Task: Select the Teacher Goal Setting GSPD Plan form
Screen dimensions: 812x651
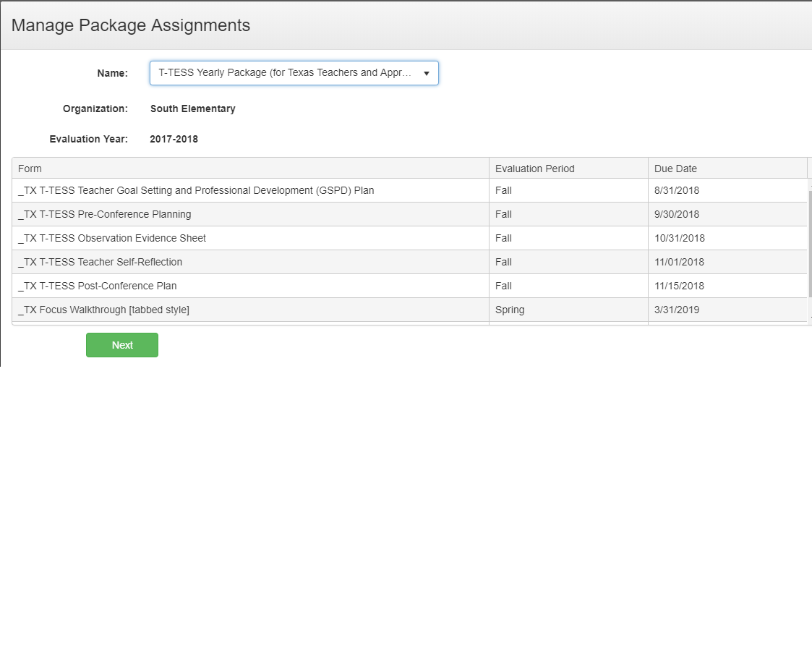Action: point(196,191)
